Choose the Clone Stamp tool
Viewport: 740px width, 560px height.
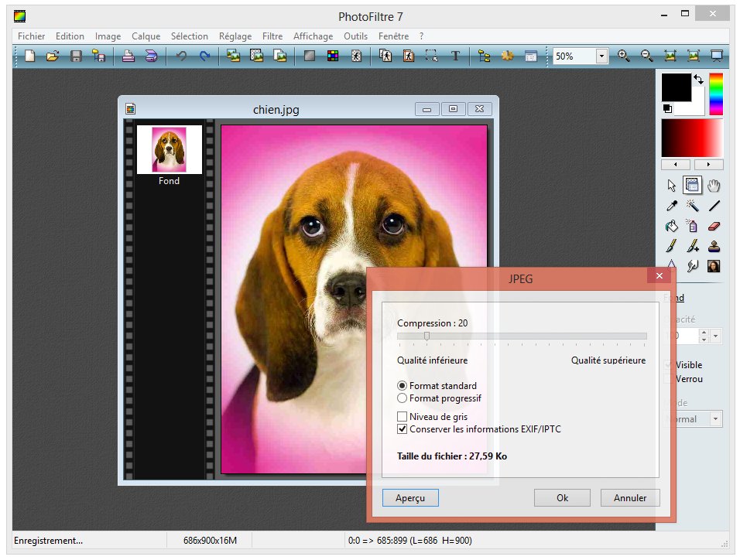tap(714, 246)
